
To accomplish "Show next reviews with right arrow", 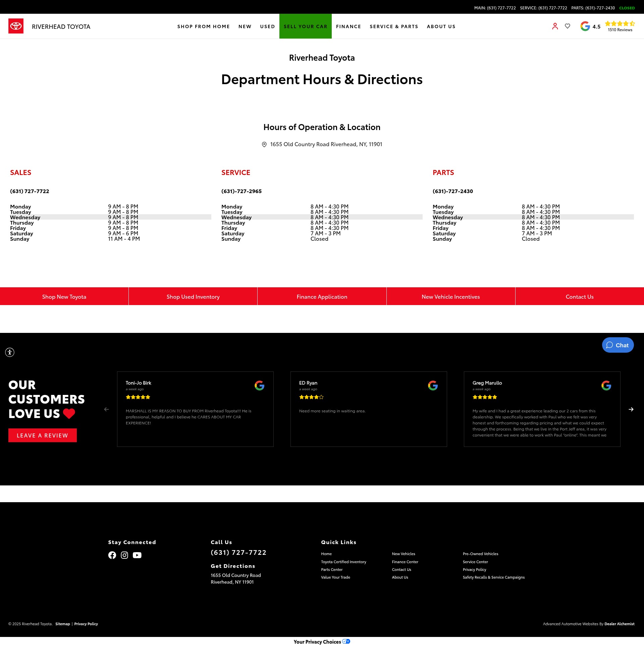I will click(631, 409).
